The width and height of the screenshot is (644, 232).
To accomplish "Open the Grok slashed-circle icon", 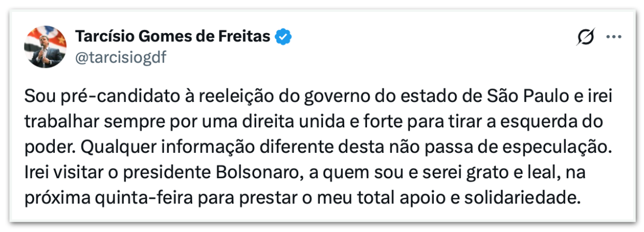I will tap(586, 37).
